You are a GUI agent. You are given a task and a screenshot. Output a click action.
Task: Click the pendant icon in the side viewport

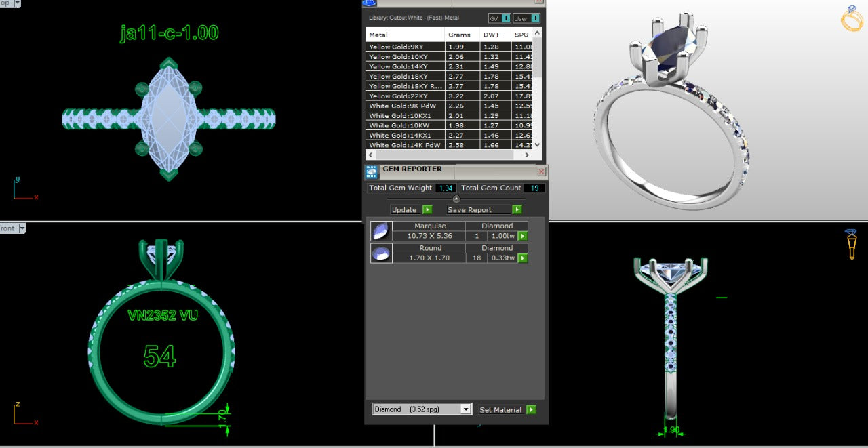pos(852,245)
